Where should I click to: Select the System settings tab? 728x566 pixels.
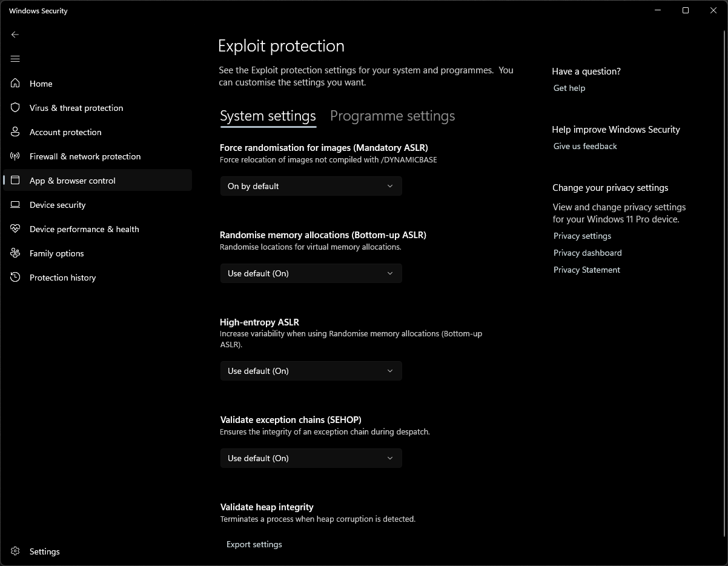268,116
